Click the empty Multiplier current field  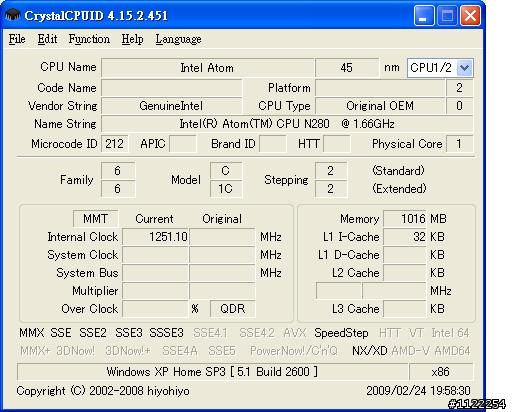click(155, 291)
